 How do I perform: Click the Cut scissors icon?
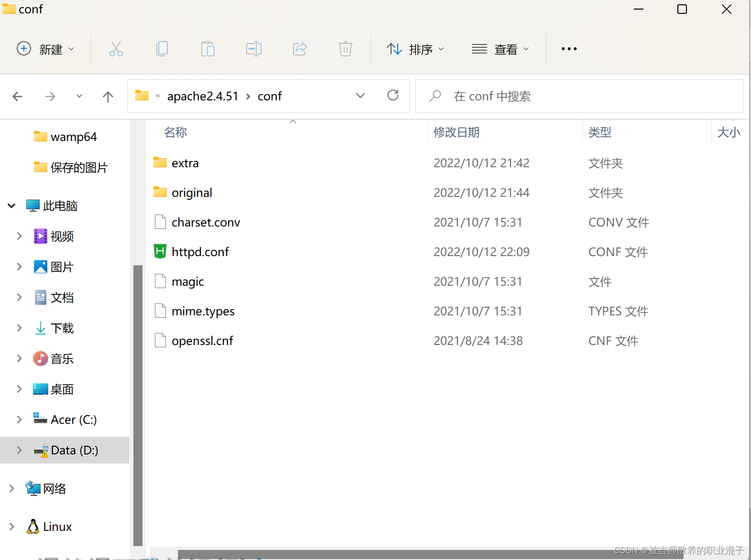[x=116, y=49]
